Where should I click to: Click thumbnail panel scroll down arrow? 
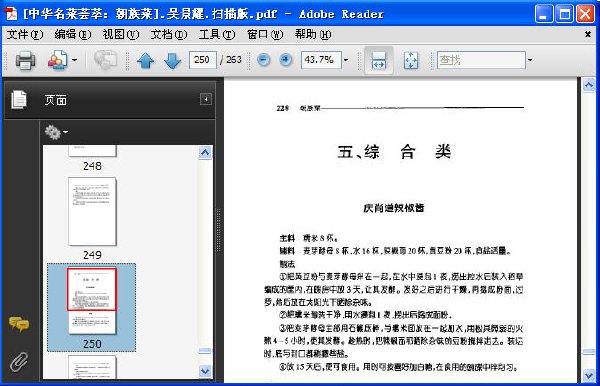pos(205,371)
